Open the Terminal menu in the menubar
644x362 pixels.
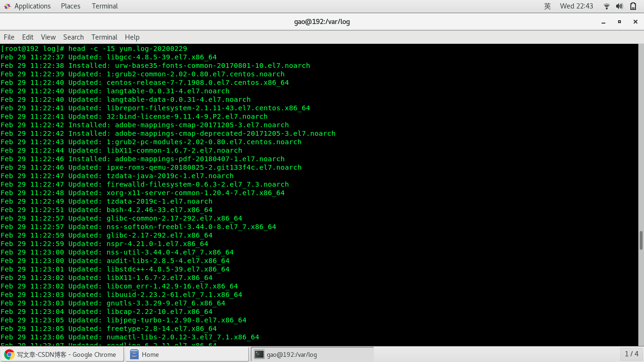point(104,37)
